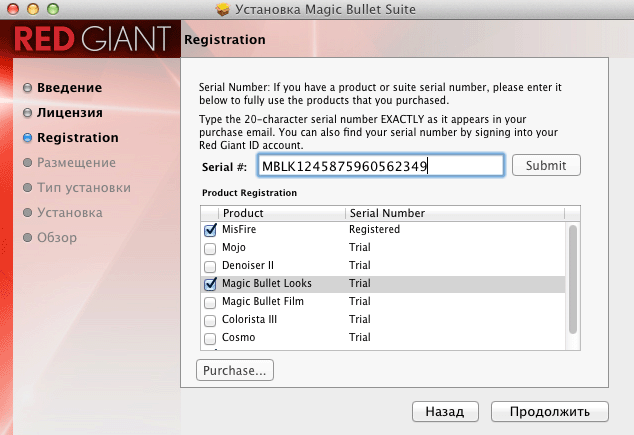The image size is (634, 435).
Task: Uncheck the Magic Bullet Looks checkbox
Action: point(210,284)
